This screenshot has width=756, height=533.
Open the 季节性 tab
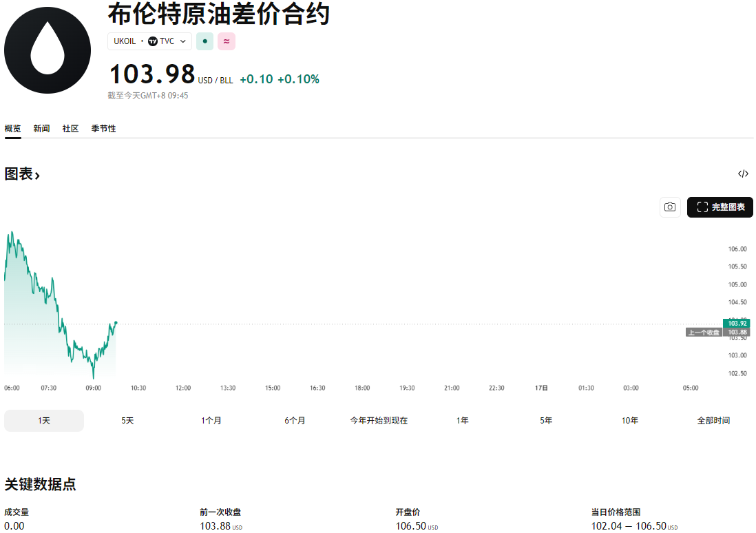(103, 129)
